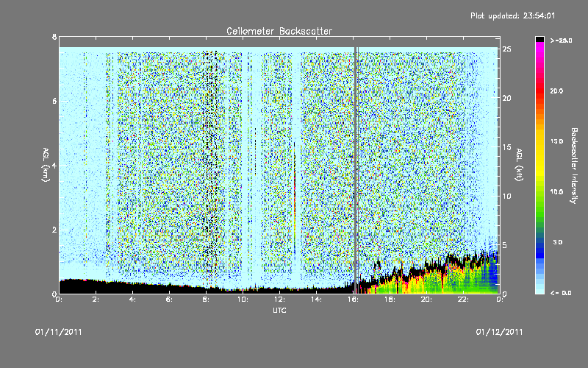Image resolution: width=588 pixels, height=368 pixels.
Task: Click the green band of the colorbar near 10.0
Action: pos(539,192)
